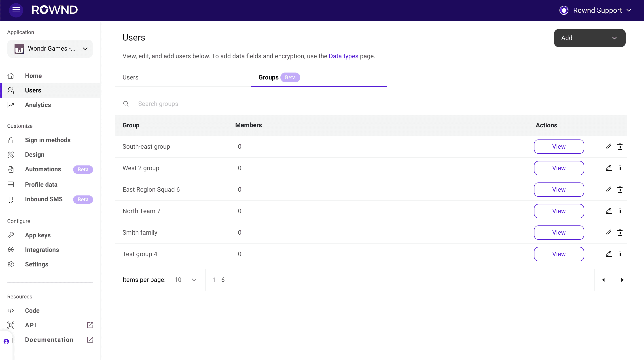Open Analytics in the sidebar
This screenshot has width=644, height=360.
point(38,105)
